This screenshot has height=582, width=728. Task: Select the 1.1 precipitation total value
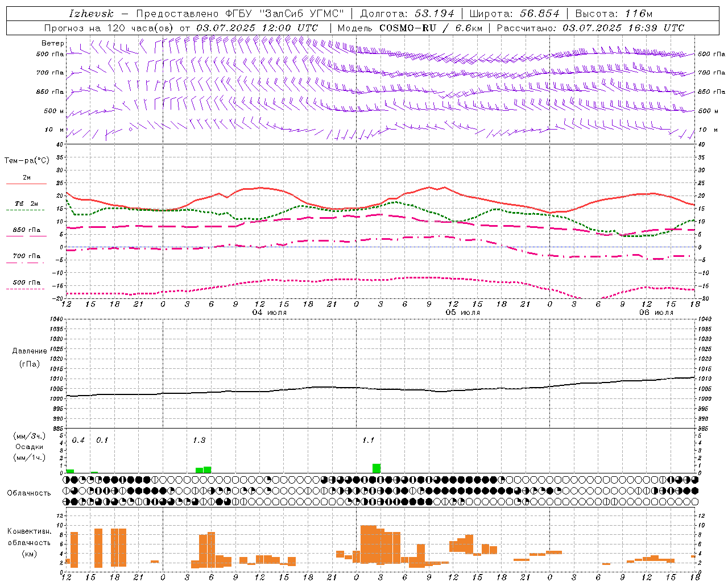point(368,440)
